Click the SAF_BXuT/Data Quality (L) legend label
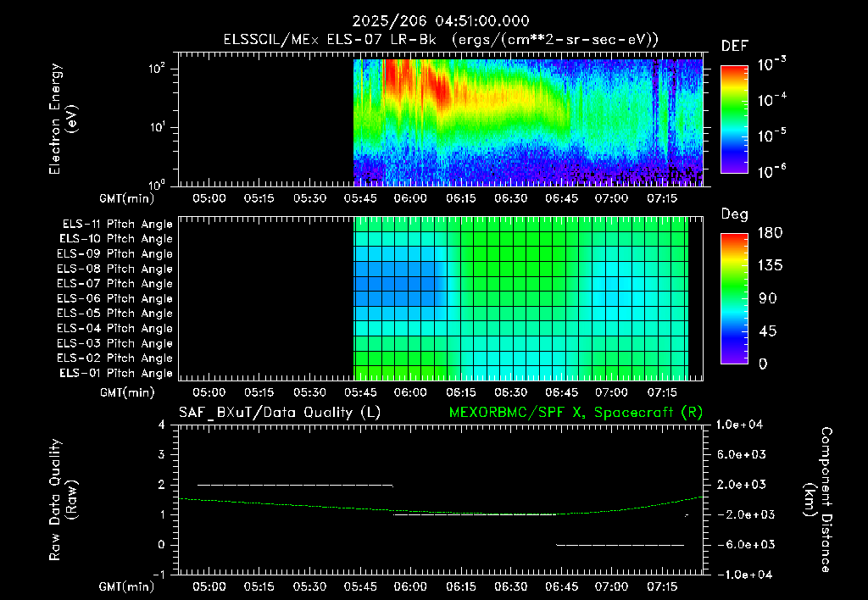This screenshot has width=868, height=600. click(x=280, y=413)
